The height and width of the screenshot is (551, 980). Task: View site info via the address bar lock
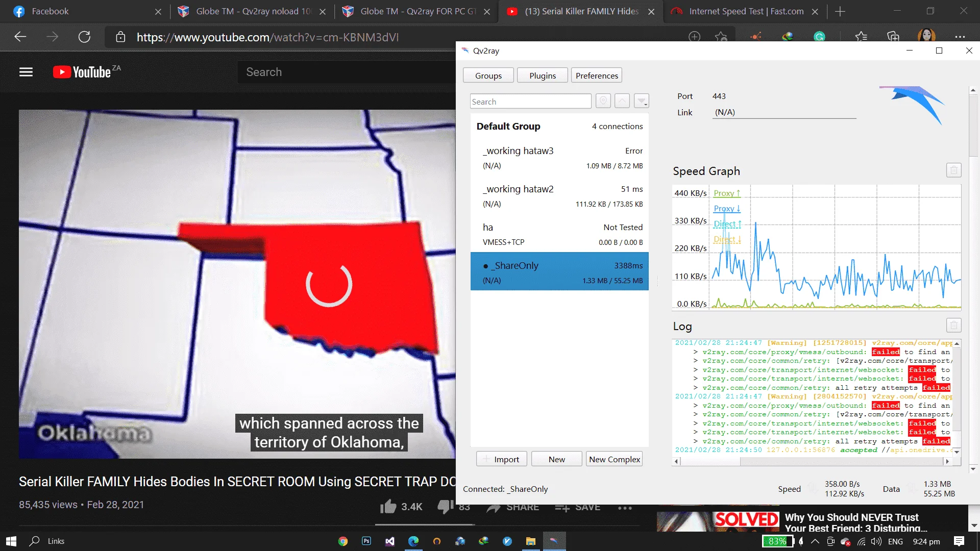coord(120,37)
